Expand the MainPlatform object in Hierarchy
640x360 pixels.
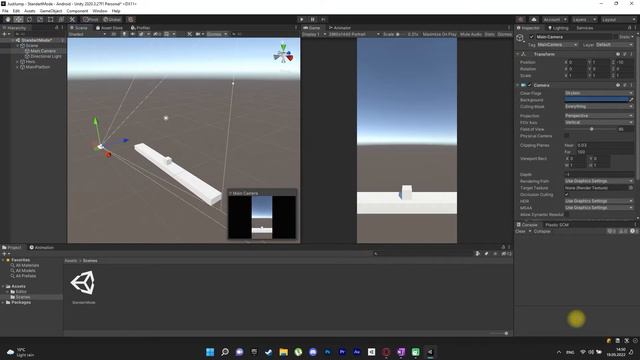(x=18, y=67)
